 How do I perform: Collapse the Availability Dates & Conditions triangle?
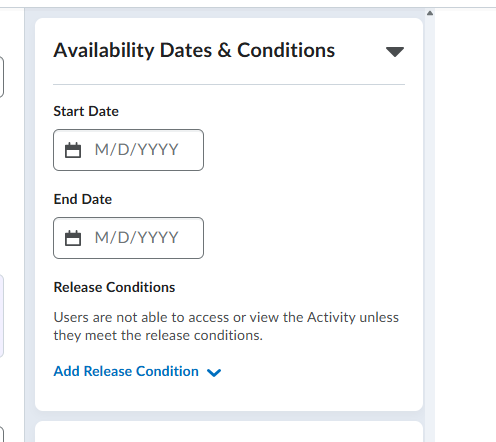coord(395,52)
